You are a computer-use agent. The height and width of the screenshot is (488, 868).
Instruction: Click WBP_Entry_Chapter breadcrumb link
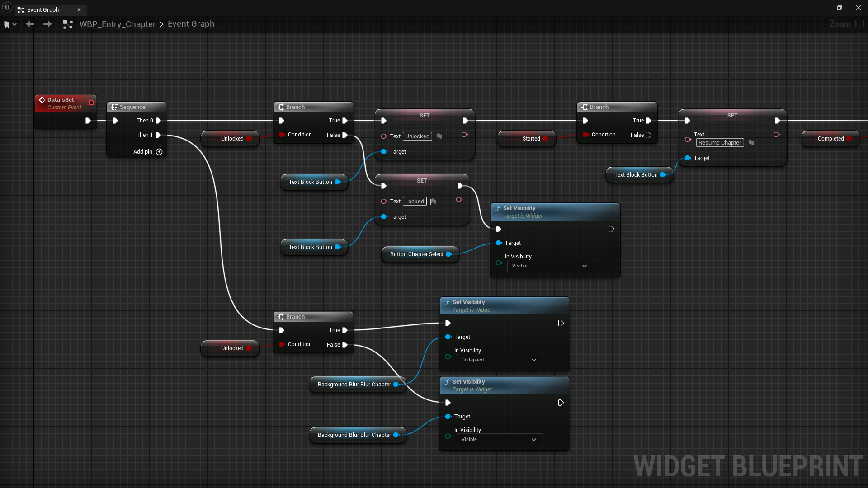point(118,24)
